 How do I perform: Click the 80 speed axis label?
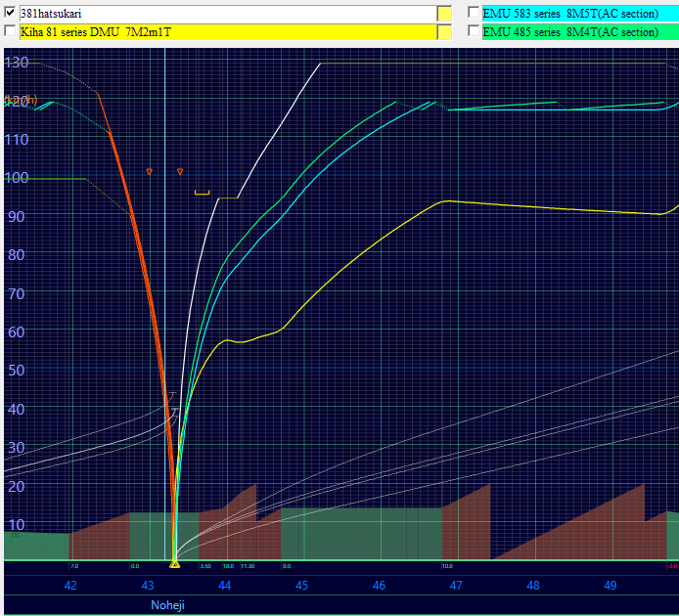(x=17, y=254)
